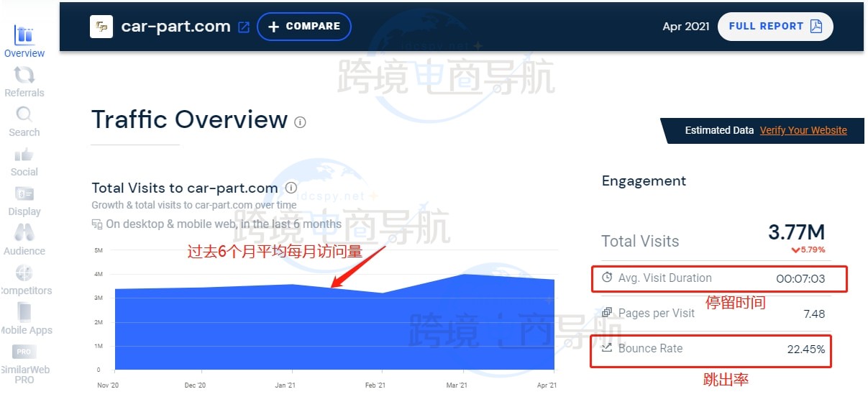Open the Social thumbs-up sidebar icon
868x402 pixels.
point(24,154)
